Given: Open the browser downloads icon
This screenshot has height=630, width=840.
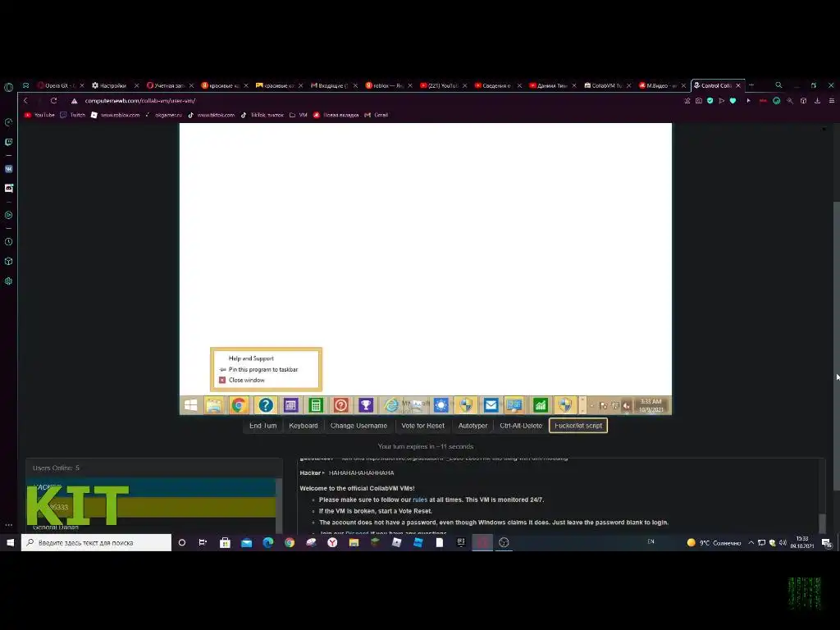Looking at the screenshot, I should pyautogui.click(x=817, y=101).
